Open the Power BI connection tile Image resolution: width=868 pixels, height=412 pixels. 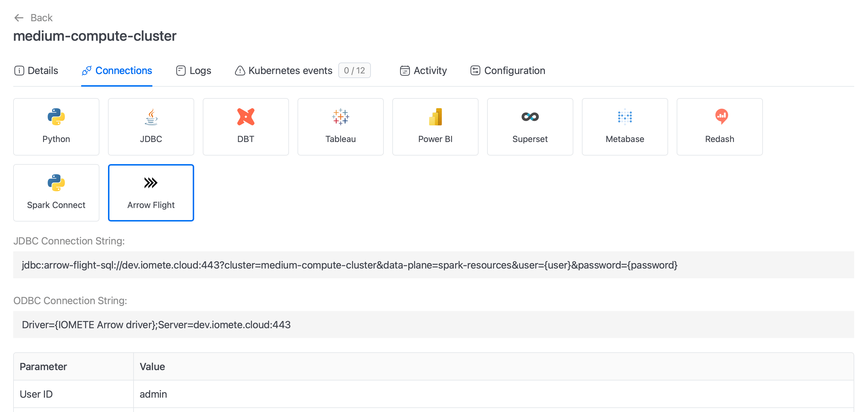coord(435,127)
